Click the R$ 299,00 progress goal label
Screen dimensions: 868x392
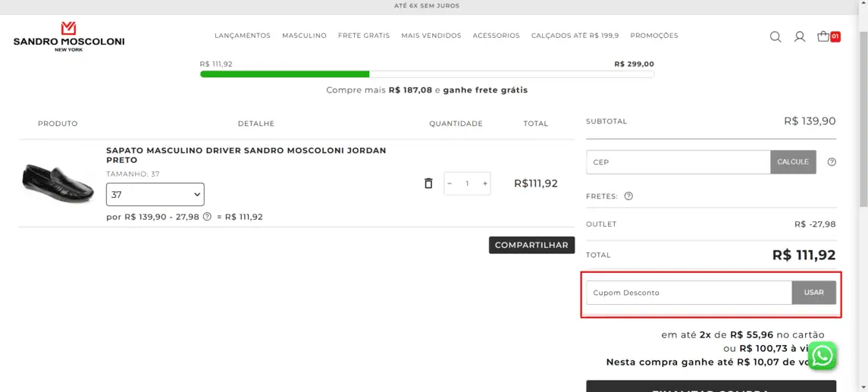coord(634,64)
